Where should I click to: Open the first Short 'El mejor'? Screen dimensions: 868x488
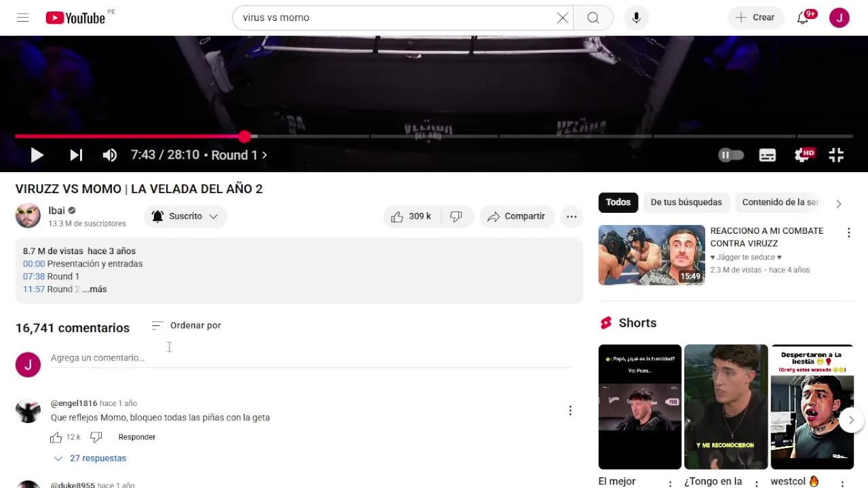coord(639,407)
